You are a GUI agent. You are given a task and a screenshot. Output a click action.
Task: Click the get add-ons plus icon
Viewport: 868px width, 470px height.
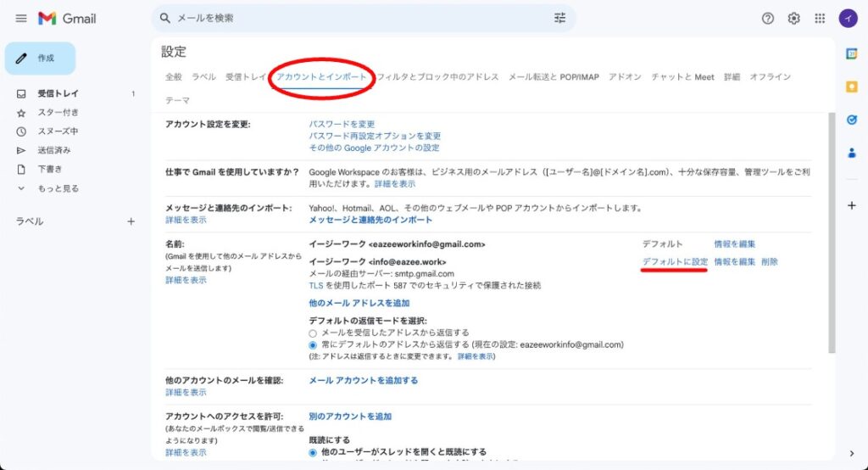851,205
